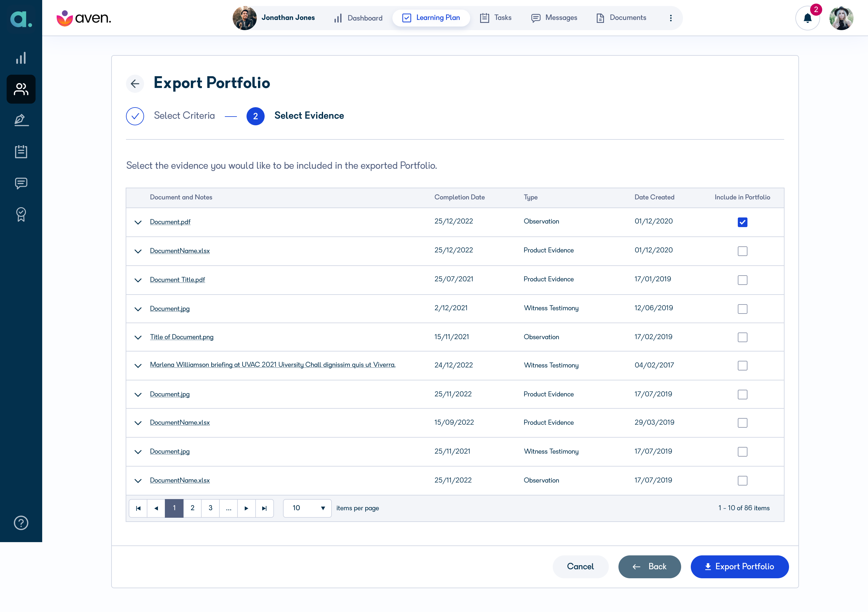The height and width of the screenshot is (612, 868).
Task: Click the Cancel button
Action: pyautogui.click(x=580, y=567)
